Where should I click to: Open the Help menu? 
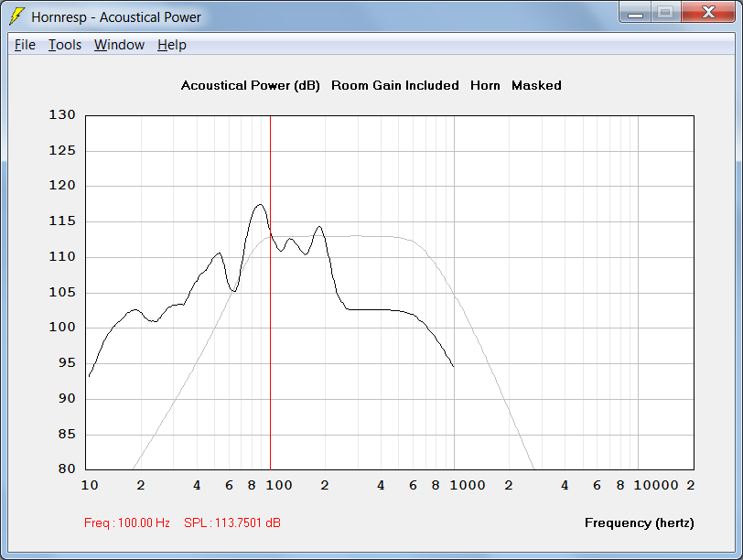171,45
